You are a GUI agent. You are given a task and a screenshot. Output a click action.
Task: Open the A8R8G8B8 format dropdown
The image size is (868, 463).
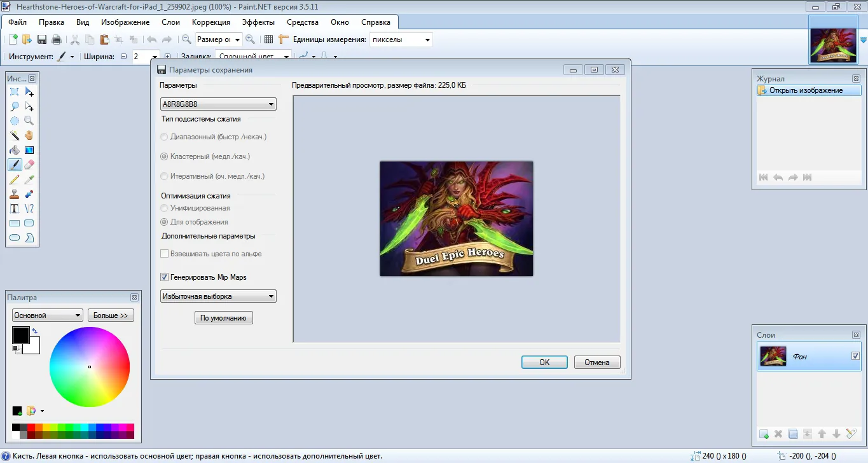point(218,104)
